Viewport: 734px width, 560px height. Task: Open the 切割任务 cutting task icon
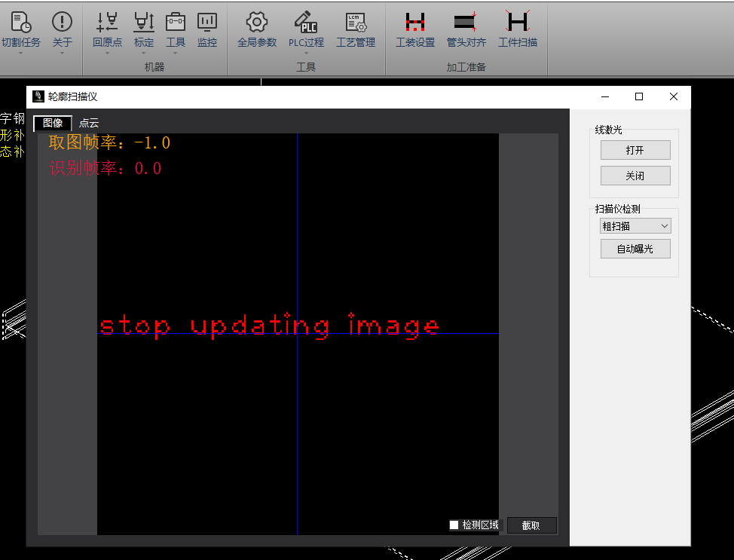pos(20,23)
